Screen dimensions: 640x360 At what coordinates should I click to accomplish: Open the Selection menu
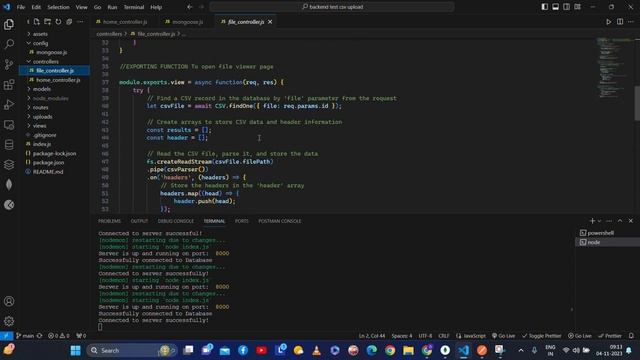(x=58, y=7)
